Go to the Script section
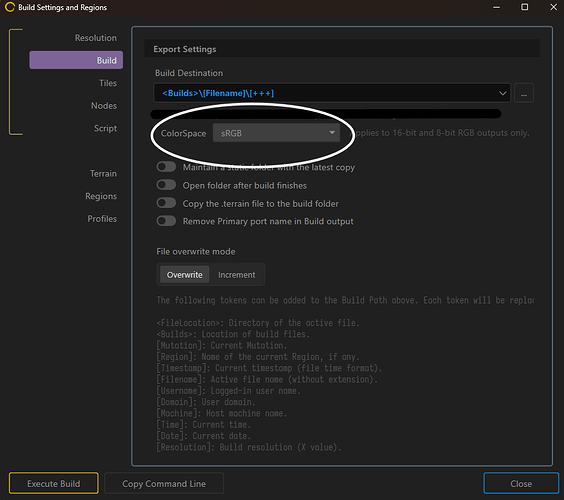Viewport: 564px width, 500px height. point(105,128)
